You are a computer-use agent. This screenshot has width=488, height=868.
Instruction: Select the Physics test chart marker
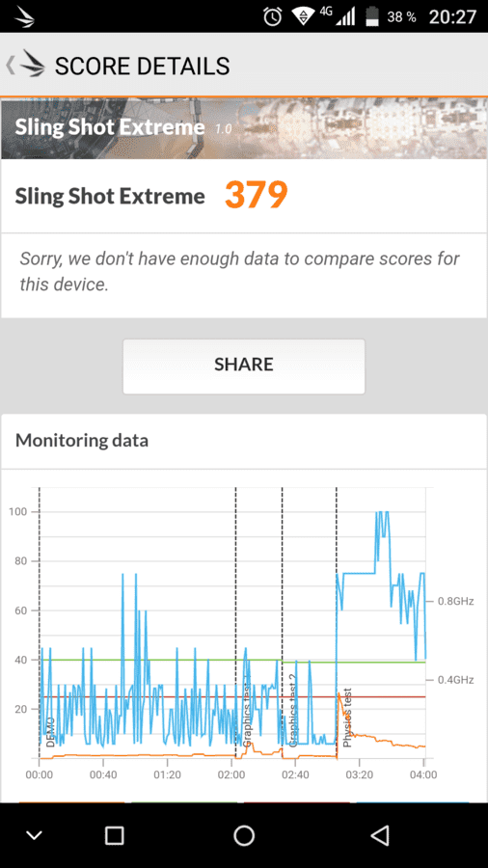337,623
